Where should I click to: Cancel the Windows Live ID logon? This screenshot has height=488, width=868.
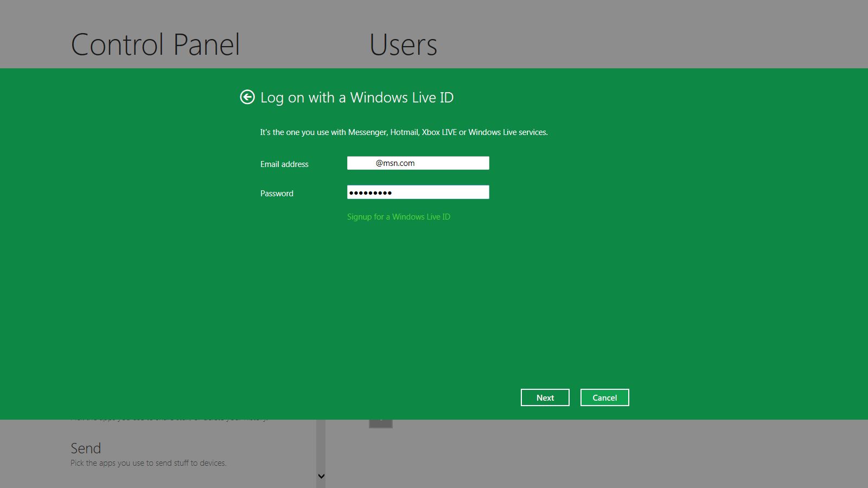[605, 397]
